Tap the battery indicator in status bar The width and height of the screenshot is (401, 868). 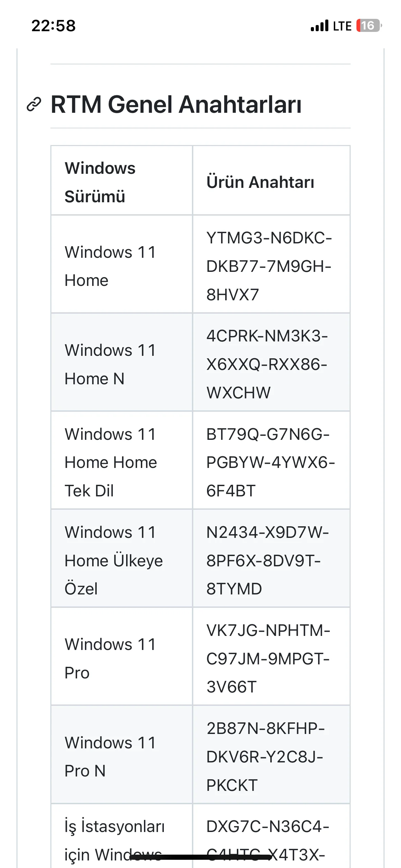[x=369, y=26]
